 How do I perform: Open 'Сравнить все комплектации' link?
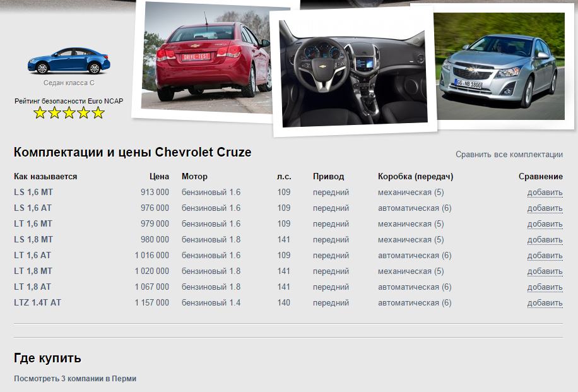509,155
